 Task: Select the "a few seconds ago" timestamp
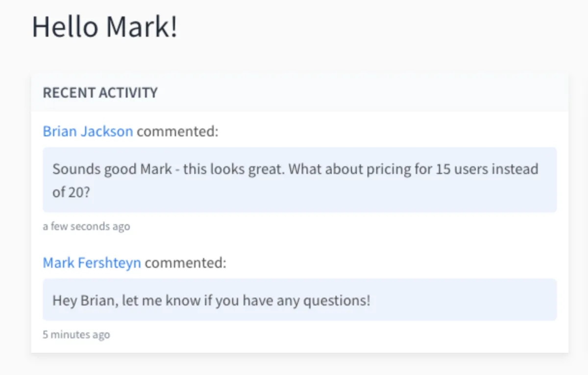coord(86,227)
